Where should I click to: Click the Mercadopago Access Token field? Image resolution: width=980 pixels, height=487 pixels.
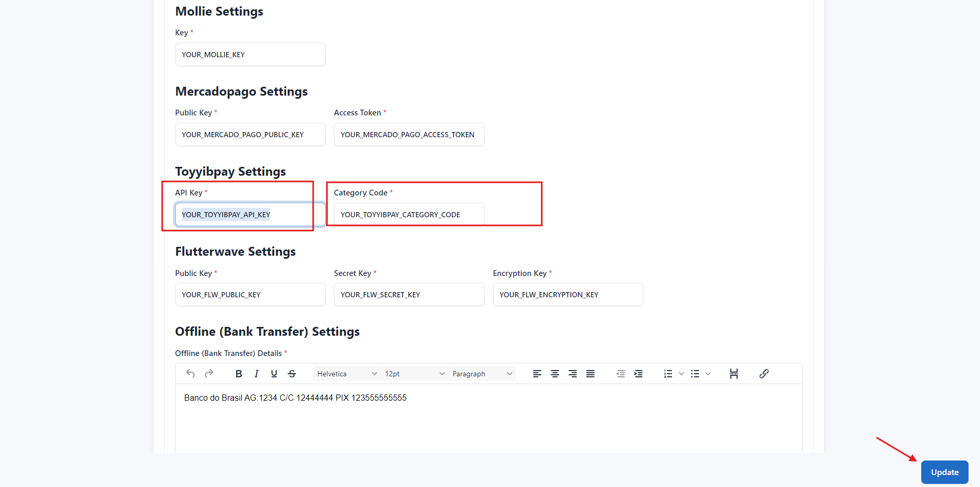tap(409, 135)
